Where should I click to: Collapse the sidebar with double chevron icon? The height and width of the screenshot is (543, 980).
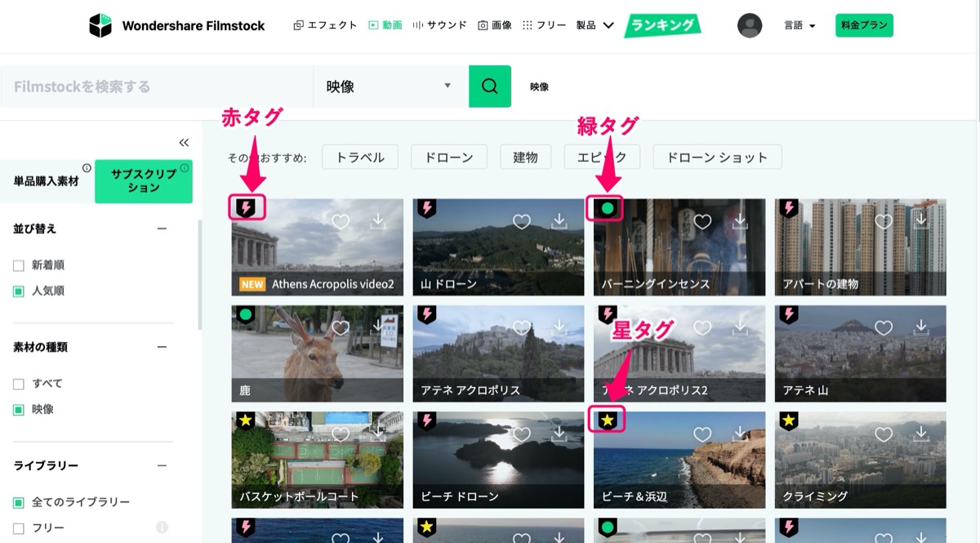click(x=184, y=143)
